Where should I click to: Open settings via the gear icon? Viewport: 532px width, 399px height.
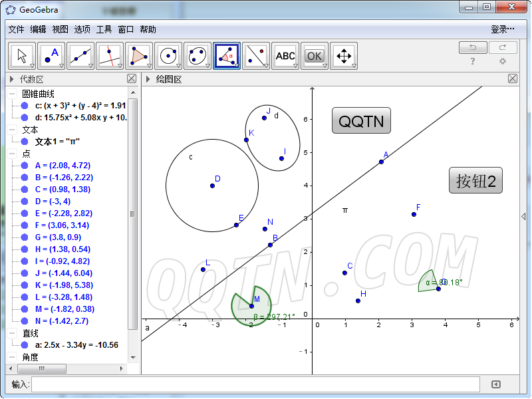[x=503, y=61]
